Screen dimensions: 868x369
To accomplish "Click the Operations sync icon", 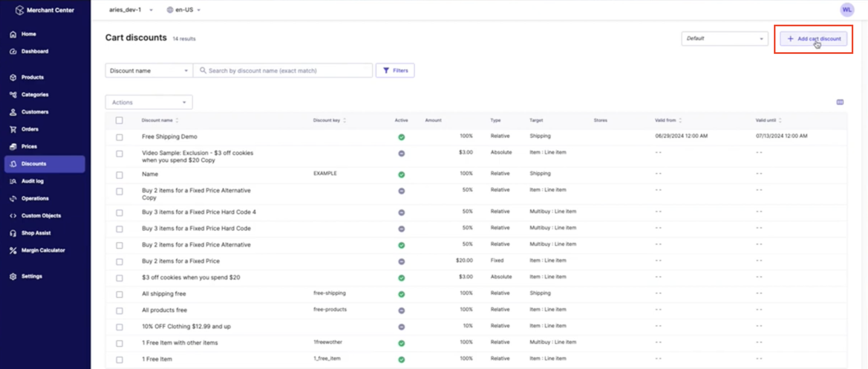I will pyautogui.click(x=13, y=199).
